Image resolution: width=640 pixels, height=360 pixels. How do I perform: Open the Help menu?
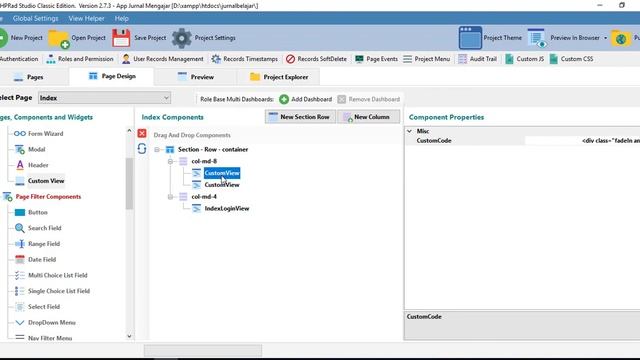coord(122,18)
